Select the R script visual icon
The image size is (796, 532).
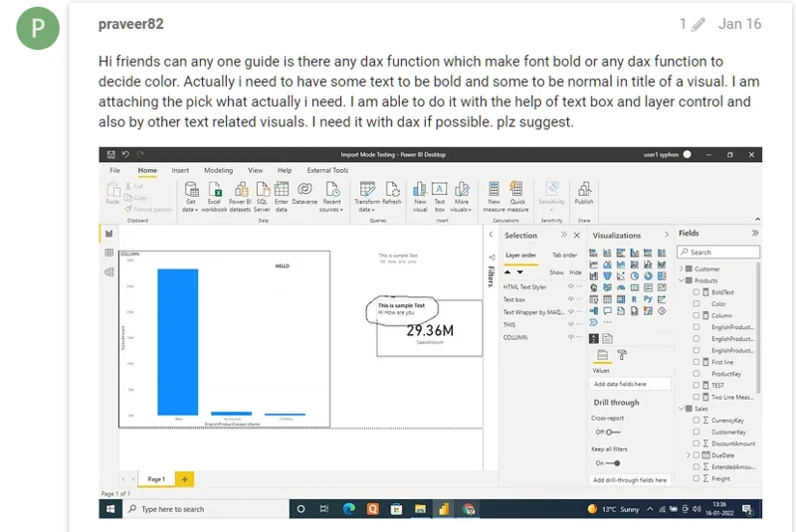coord(634,299)
